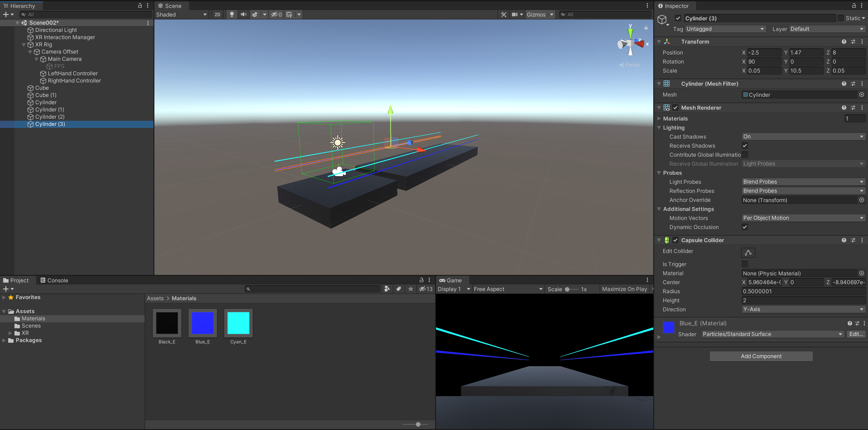Click the Edit Collider icon button
This screenshot has height=430, width=868.
click(x=748, y=252)
